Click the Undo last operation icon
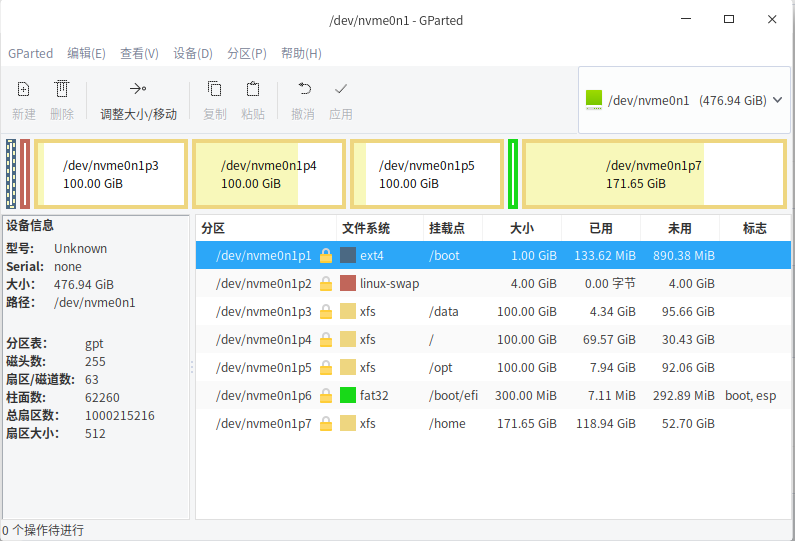The image size is (795, 541). point(304,89)
